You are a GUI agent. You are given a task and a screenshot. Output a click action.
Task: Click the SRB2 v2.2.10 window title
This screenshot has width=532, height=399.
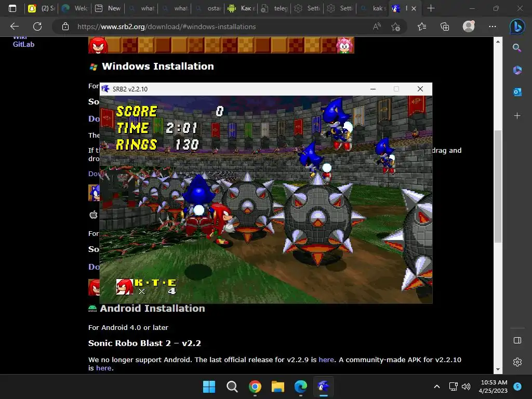(130, 89)
